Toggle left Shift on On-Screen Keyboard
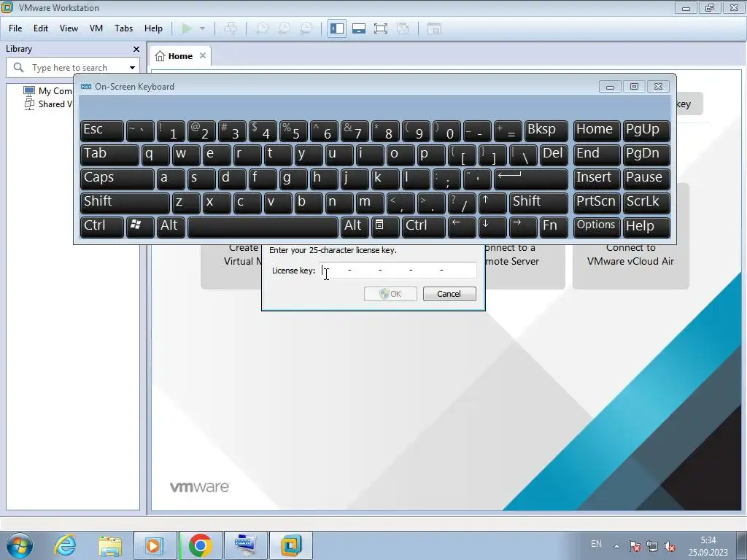This screenshot has height=560, width=747. (x=125, y=203)
